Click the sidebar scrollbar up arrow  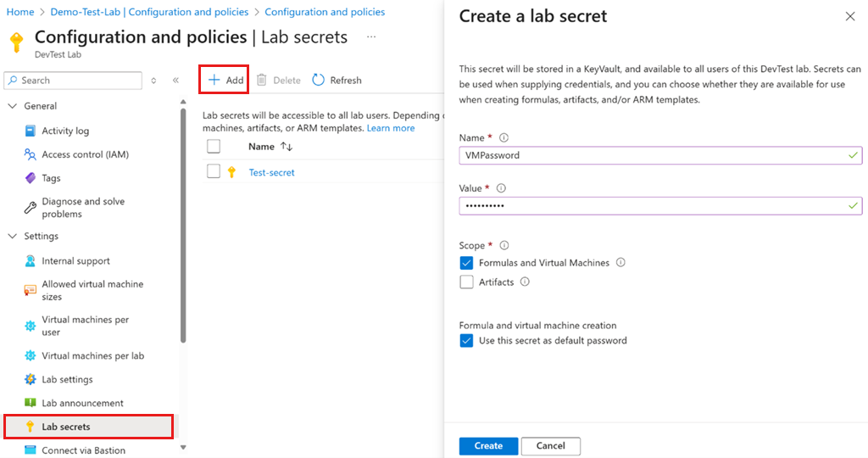pyautogui.click(x=183, y=102)
